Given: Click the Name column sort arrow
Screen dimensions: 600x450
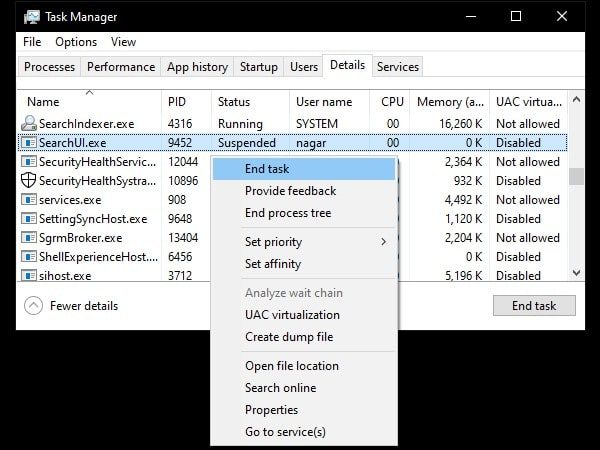Looking at the screenshot, I should (x=90, y=92).
